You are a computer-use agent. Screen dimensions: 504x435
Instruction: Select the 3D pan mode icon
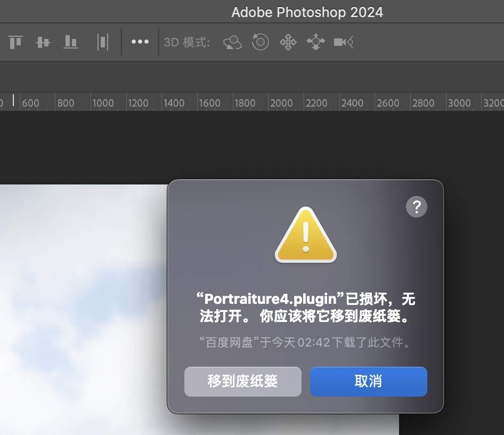(288, 42)
